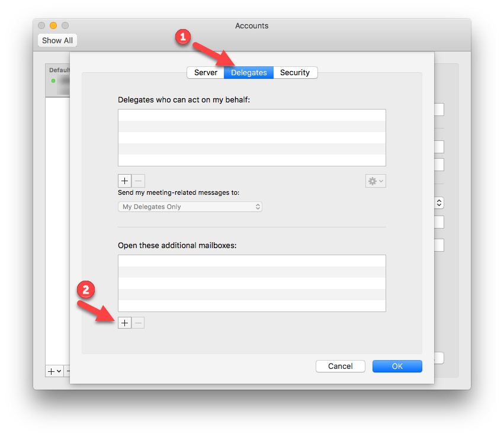
Task: Click the minus button under the delegates list
Action: pos(138,181)
